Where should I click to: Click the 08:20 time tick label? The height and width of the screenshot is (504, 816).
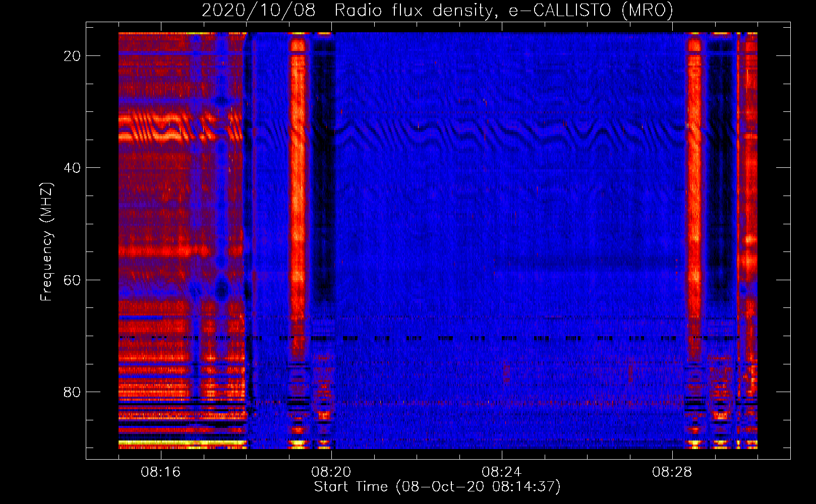point(331,472)
